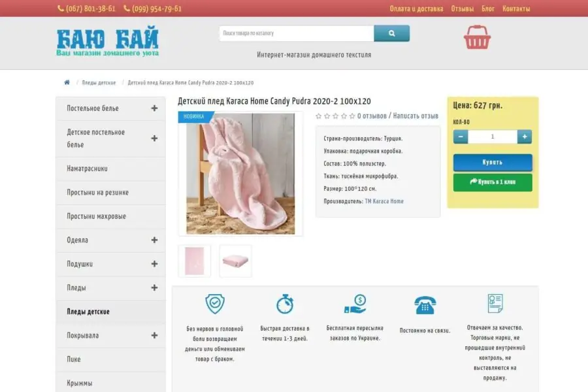Click the search magnifier button

(x=391, y=33)
